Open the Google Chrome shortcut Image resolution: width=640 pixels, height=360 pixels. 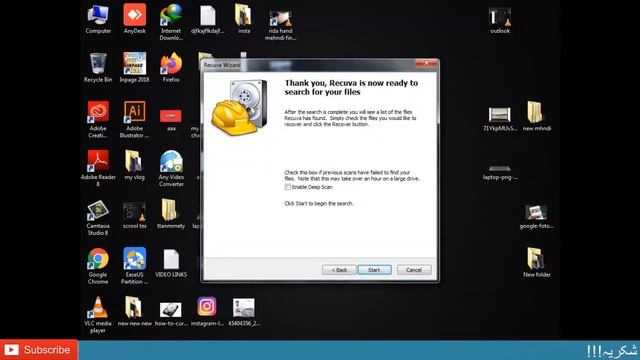(98, 266)
